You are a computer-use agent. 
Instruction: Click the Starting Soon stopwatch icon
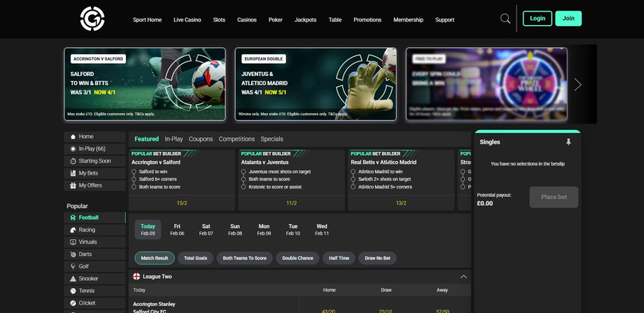[73, 161]
